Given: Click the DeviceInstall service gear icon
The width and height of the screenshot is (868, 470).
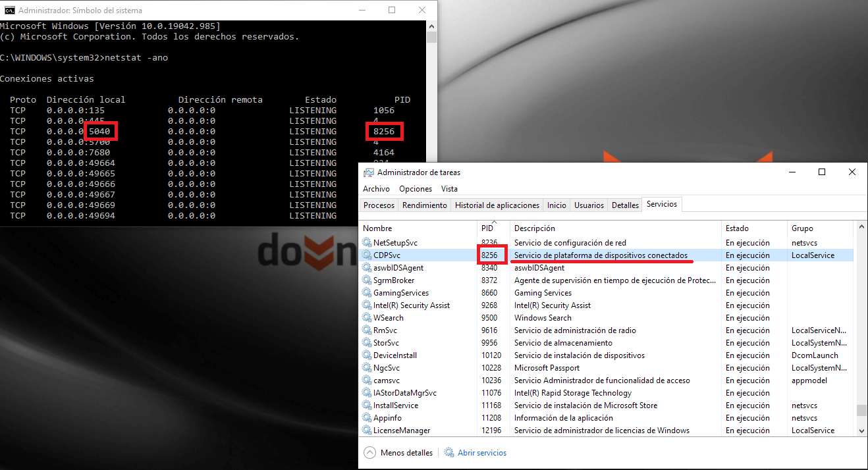Looking at the screenshot, I should (x=367, y=355).
